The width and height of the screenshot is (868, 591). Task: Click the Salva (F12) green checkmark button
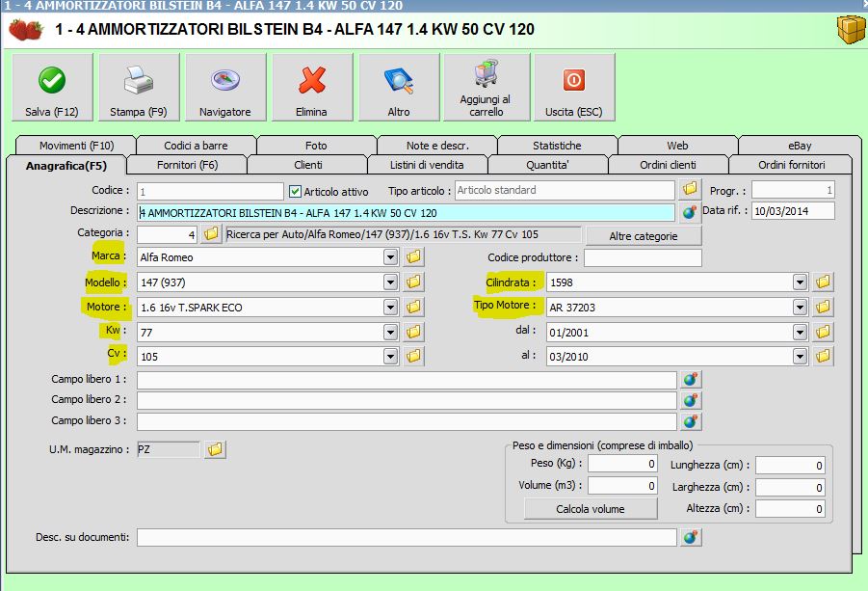(x=52, y=87)
